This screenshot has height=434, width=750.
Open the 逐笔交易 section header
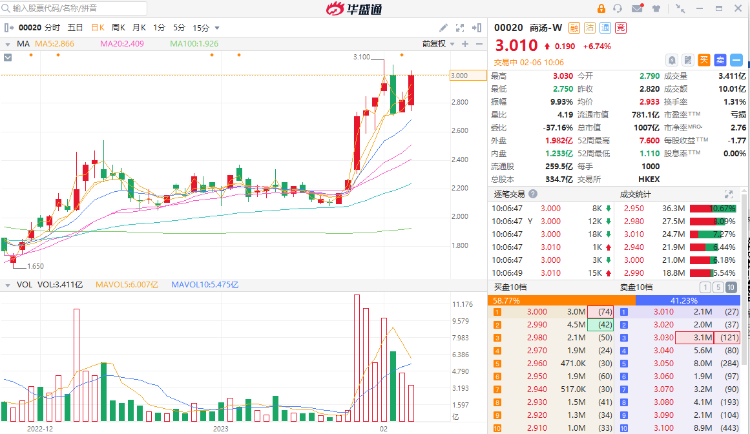coord(509,194)
